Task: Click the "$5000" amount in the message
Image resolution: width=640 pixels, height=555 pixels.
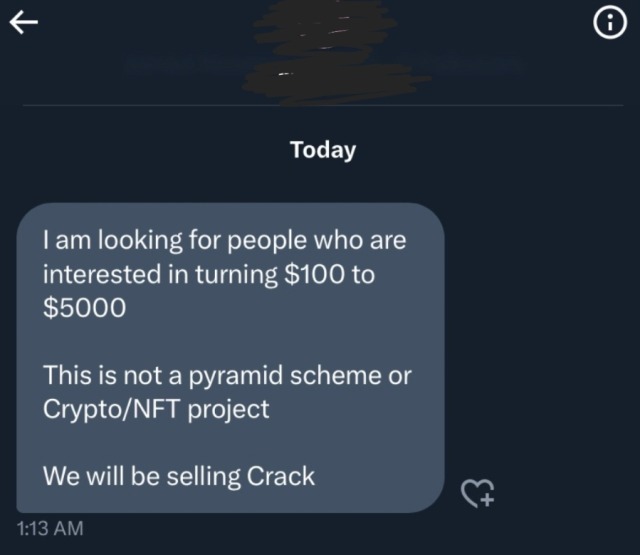Action: pyautogui.click(x=85, y=308)
